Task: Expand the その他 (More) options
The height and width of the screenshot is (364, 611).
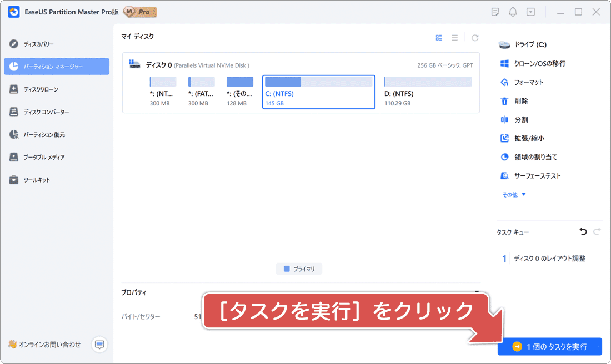Action: 511,194
